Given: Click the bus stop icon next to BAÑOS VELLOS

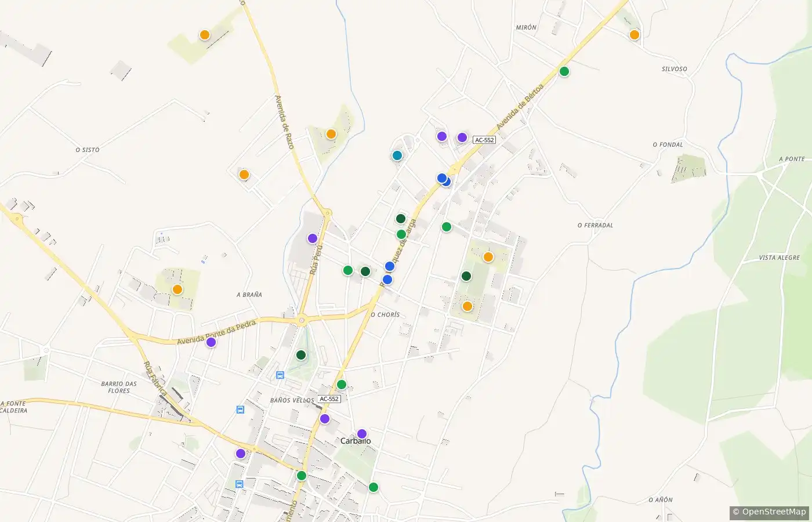Looking at the screenshot, I should [280, 375].
